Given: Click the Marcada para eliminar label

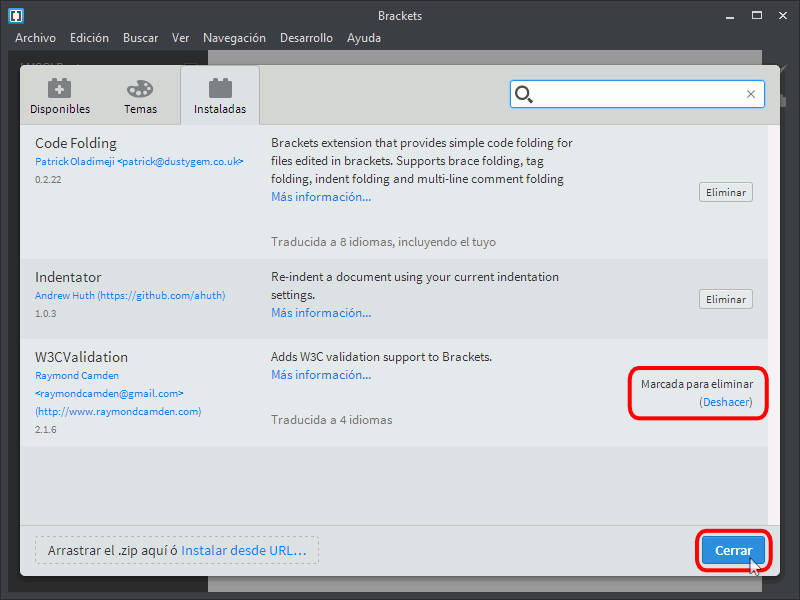Looking at the screenshot, I should (697, 384).
